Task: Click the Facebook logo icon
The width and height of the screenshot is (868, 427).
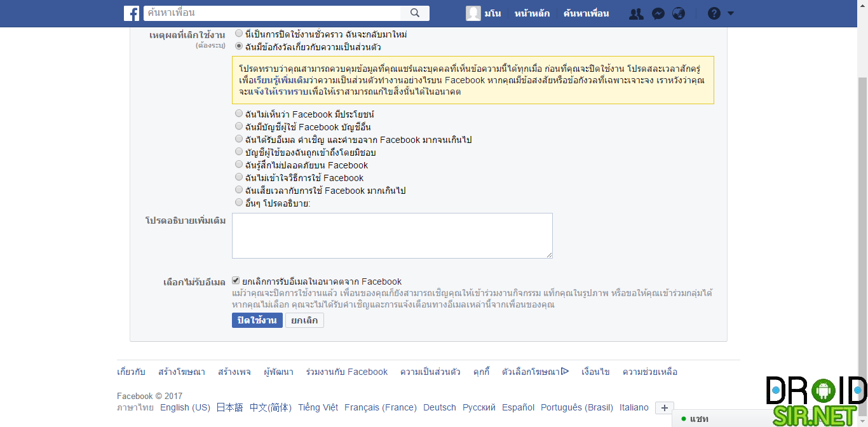Action: pyautogui.click(x=132, y=13)
